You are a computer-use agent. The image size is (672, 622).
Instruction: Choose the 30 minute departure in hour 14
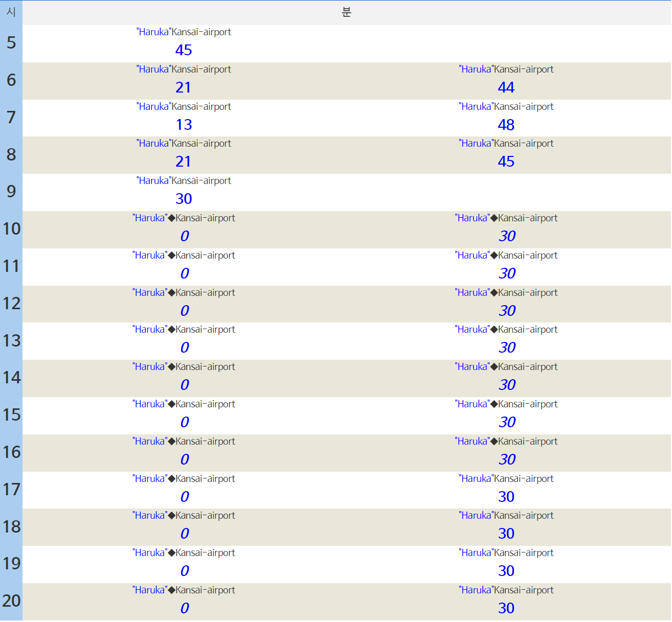click(x=507, y=385)
